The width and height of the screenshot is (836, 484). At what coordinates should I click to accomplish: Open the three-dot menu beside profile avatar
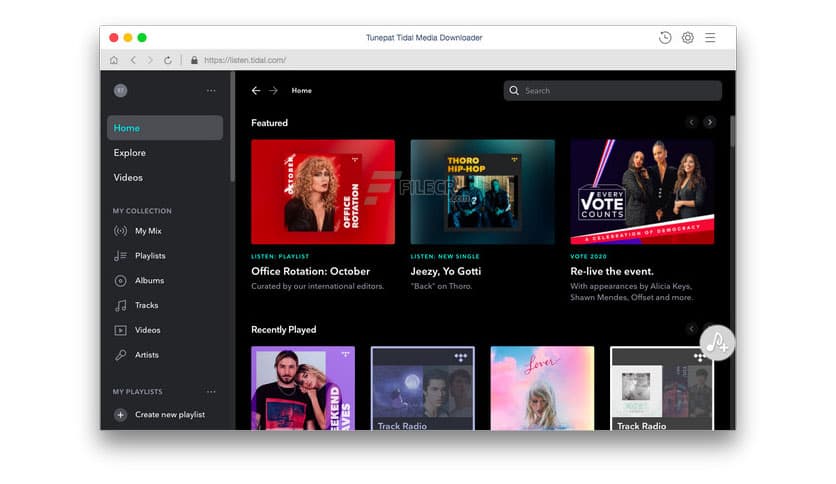coord(211,91)
